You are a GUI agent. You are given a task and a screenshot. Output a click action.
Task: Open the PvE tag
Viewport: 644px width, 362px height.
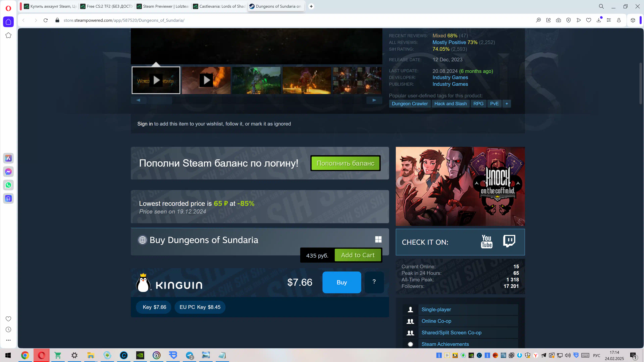tap(494, 104)
